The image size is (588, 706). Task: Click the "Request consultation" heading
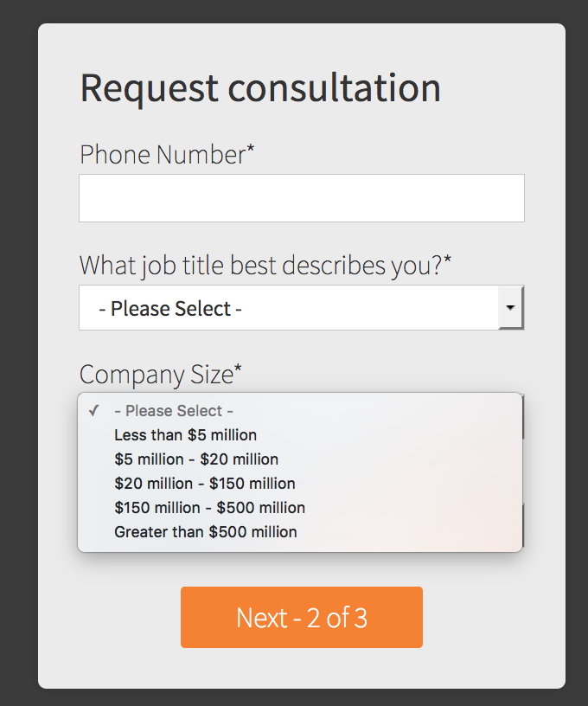pyautogui.click(x=260, y=88)
